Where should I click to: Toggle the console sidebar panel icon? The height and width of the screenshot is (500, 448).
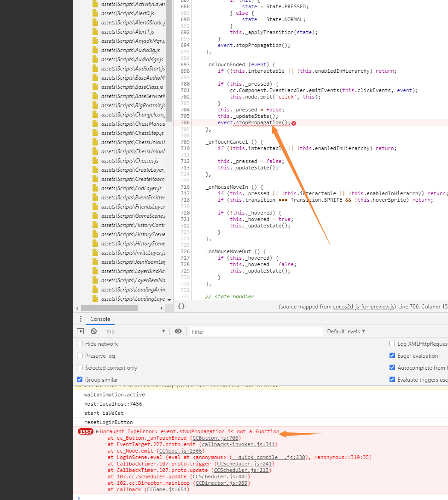[81, 331]
